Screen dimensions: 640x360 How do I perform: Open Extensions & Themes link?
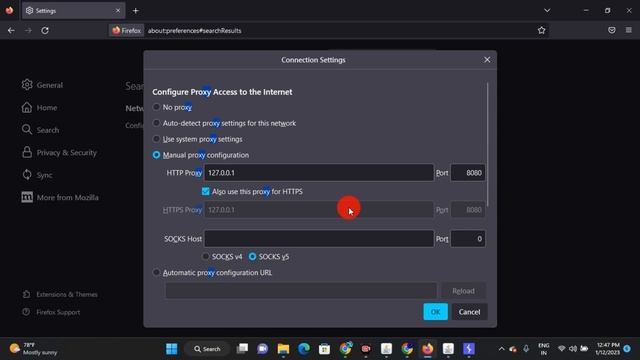click(x=60, y=294)
